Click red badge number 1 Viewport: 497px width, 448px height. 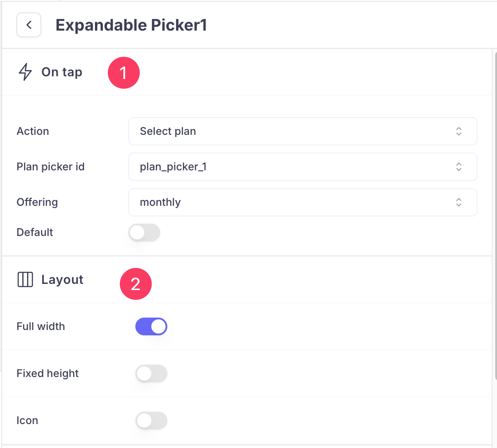pyautogui.click(x=124, y=72)
